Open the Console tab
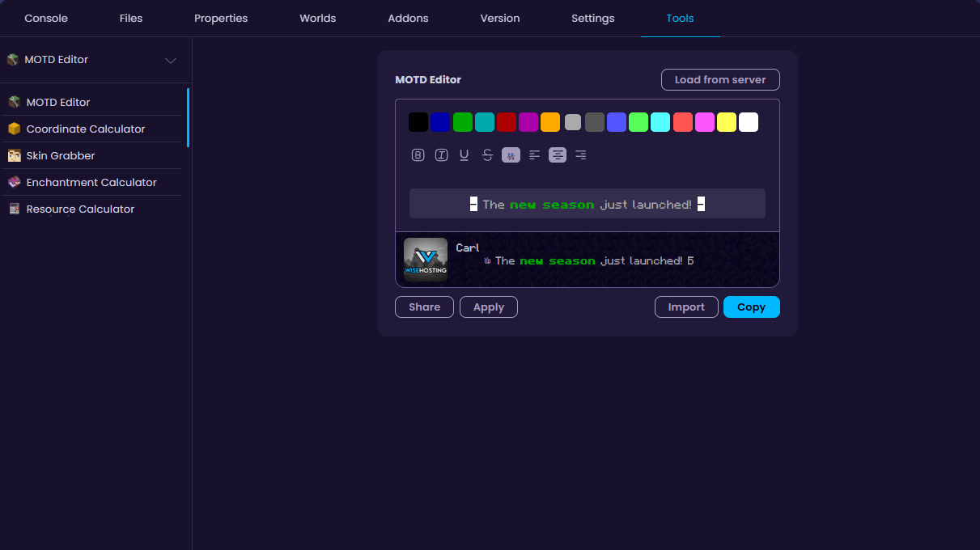The height and width of the screenshot is (550, 980). (x=46, y=18)
